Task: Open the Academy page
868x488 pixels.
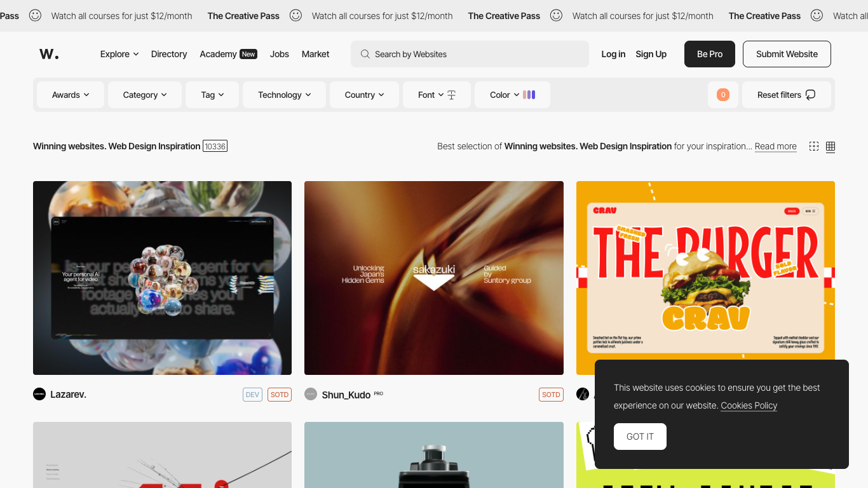Action: click(218, 54)
